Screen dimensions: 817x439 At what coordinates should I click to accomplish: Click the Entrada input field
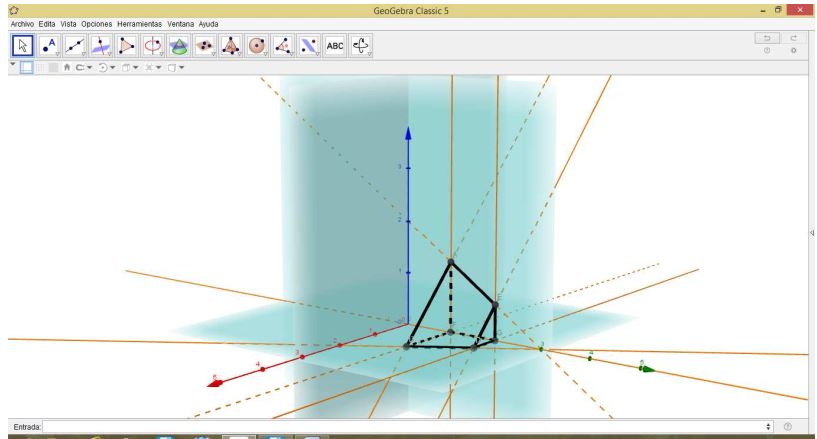pos(400,426)
